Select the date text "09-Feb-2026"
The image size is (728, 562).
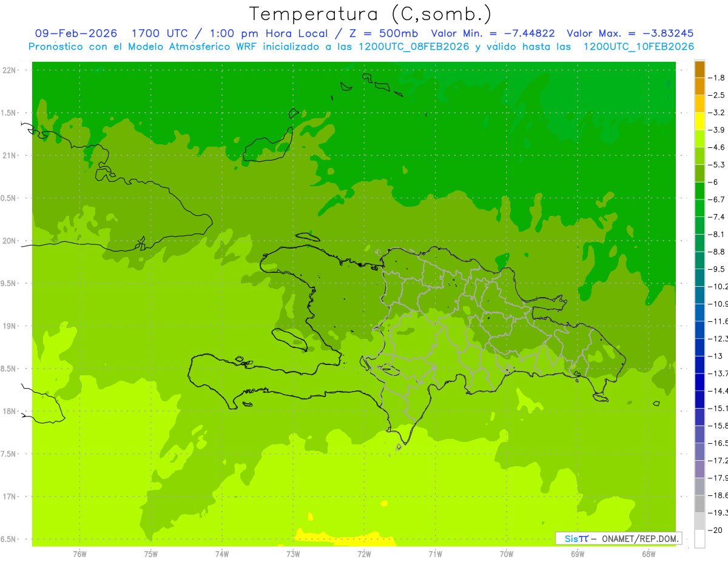click(76, 33)
